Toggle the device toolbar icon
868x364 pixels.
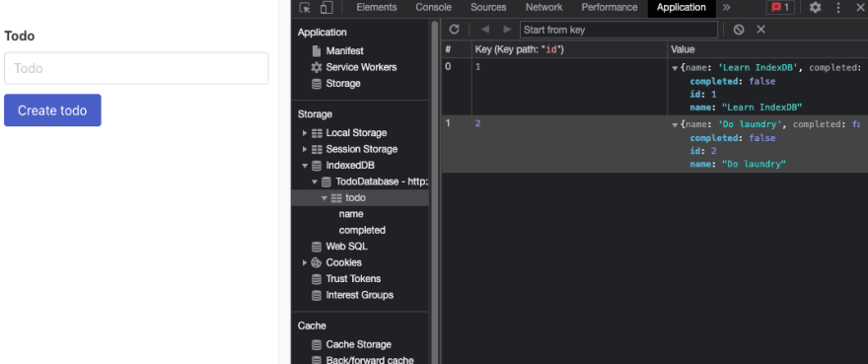point(326,8)
